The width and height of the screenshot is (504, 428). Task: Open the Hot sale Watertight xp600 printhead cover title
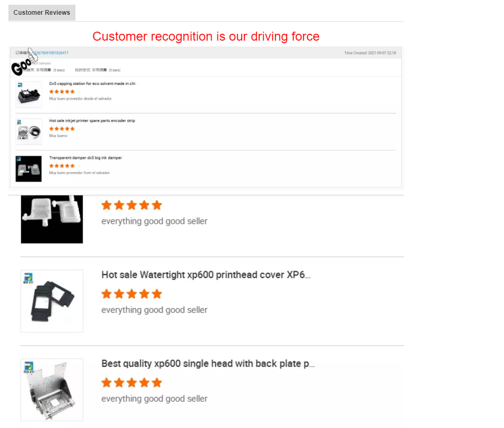tap(206, 275)
